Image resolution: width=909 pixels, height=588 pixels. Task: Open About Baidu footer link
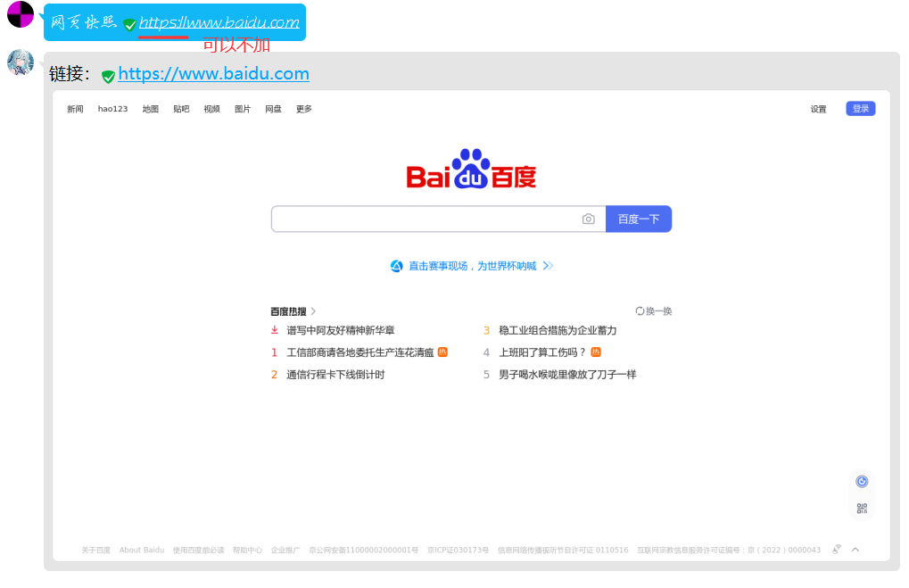click(142, 550)
